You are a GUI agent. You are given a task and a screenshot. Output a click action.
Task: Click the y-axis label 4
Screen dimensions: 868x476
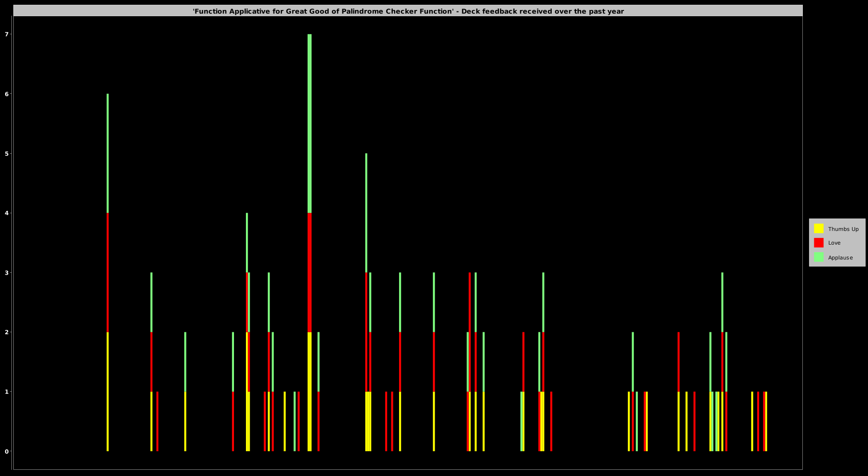tap(7, 213)
